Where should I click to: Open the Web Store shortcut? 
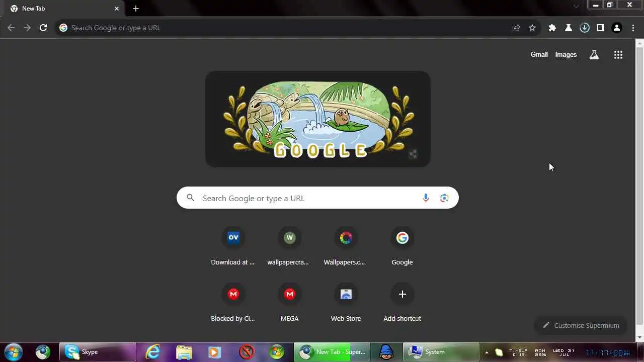(346, 302)
